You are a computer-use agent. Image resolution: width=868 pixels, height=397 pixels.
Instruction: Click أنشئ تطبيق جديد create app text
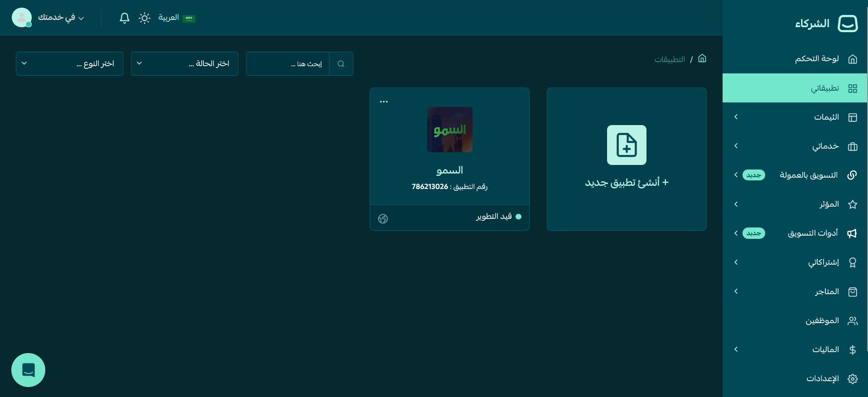627,183
